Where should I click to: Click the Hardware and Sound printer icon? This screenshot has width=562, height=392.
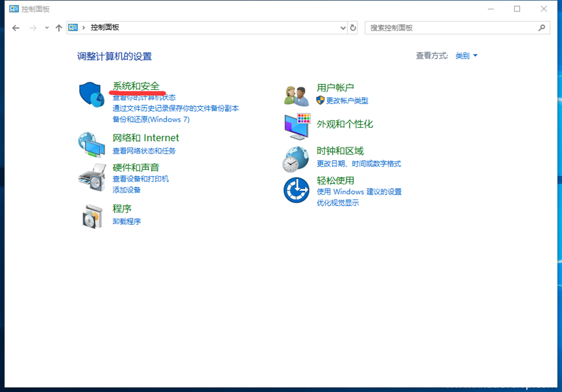tap(91, 177)
